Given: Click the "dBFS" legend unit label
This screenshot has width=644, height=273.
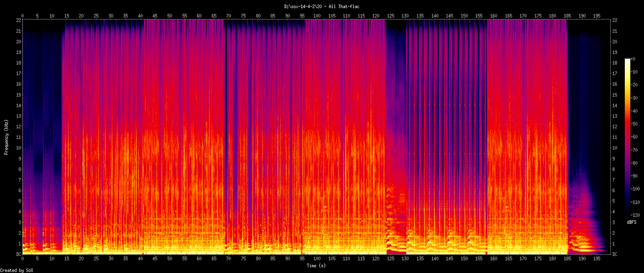Looking at the screenshot, I should [632, 222].
